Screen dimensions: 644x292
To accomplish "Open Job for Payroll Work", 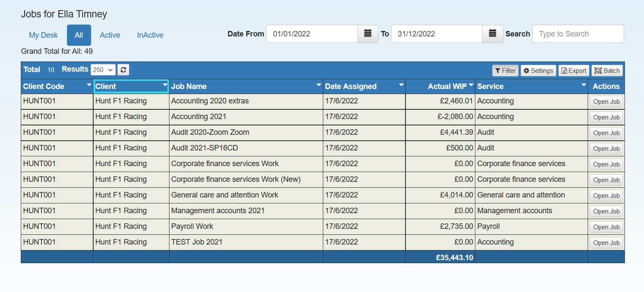I will pyautogui.click(x=606, y=227).
